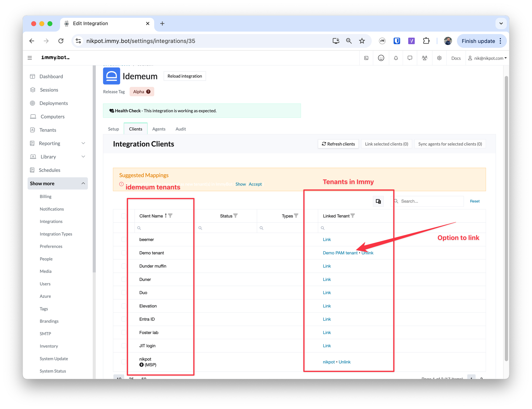
Task: Select the Duo client checkbox
Action: tap(124, 293)
